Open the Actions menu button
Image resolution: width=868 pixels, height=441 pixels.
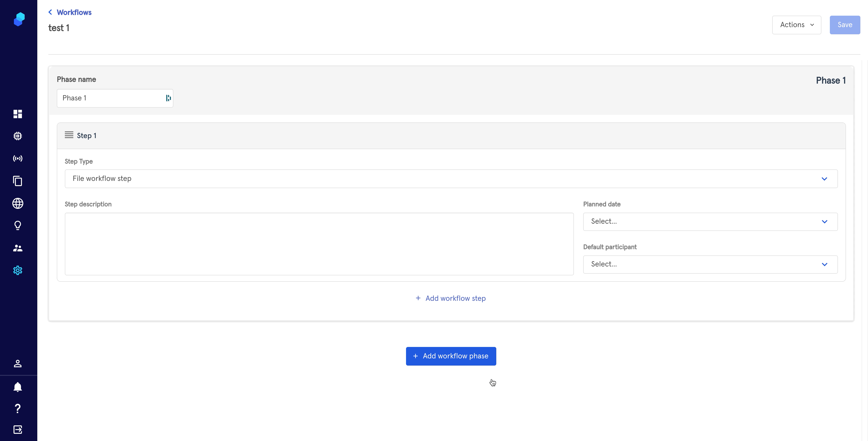tap(796, 25)
